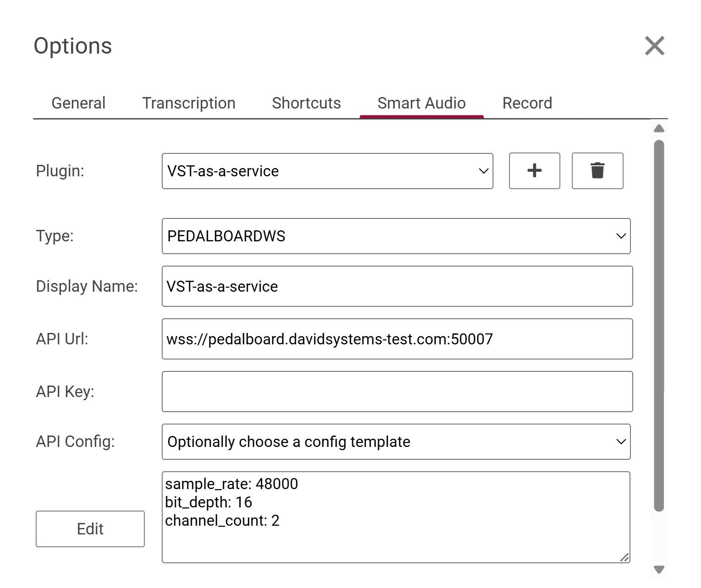Open the API Config template dropdown
Screen dimensions: 701x588
(396, 442)
